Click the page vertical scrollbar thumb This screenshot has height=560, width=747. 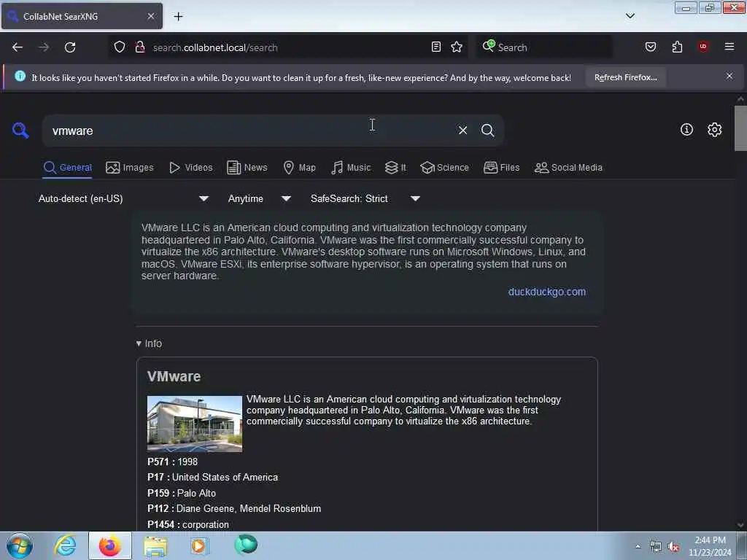[740, 128]
